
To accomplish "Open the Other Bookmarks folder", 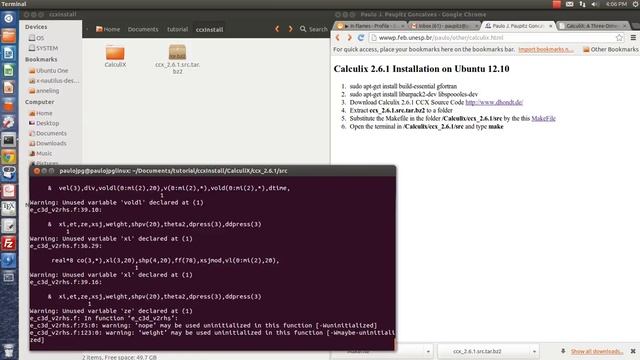I will point(611,49).
